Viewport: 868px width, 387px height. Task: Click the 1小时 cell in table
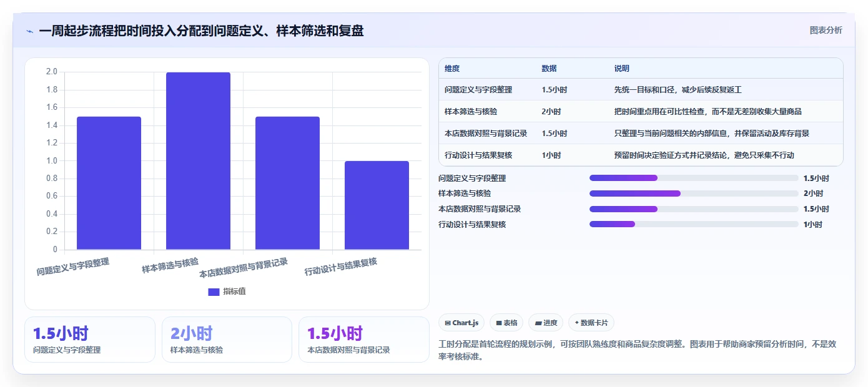[551, 155]
